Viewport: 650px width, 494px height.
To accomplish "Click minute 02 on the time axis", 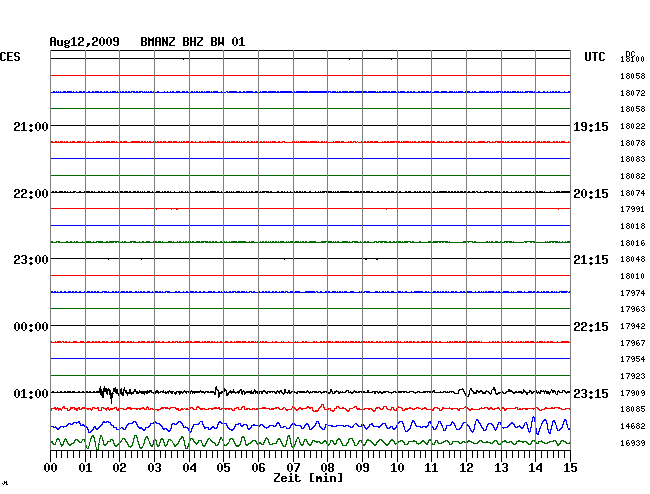I will pyautogui.click(x=119, y=468).
